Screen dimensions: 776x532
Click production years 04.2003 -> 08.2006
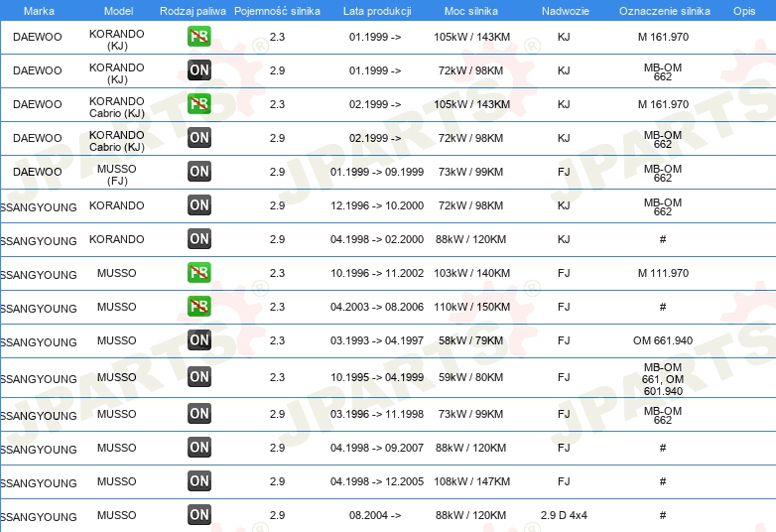pos(377,307)
